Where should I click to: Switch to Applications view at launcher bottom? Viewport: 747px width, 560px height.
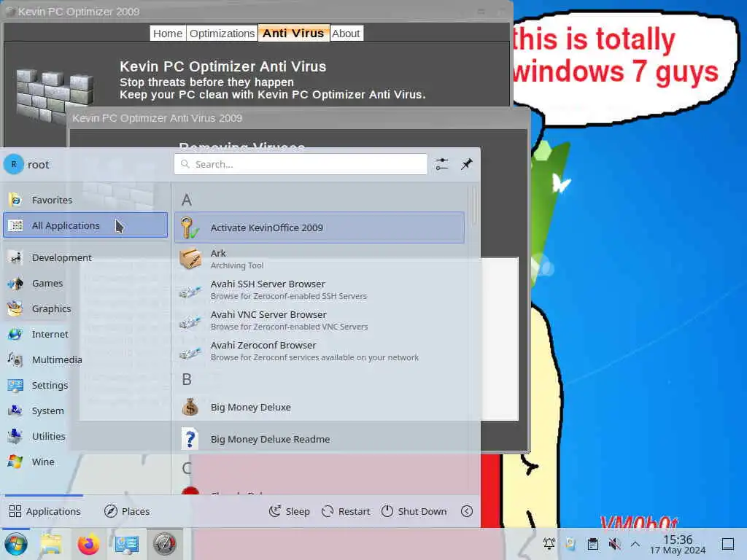point(44,511)
